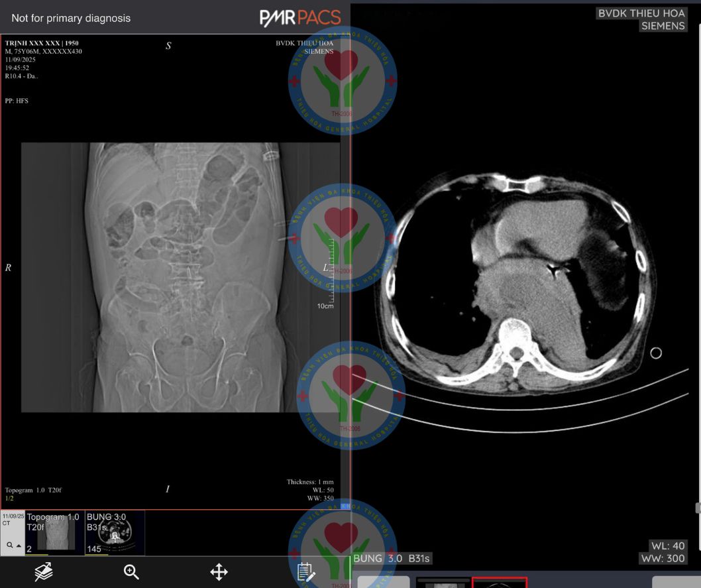The height and width of the screenshot is (588, 701).
Task: Click the 'R10.4 - Đa..' diagnosis code text
Action: coord(21,76)
